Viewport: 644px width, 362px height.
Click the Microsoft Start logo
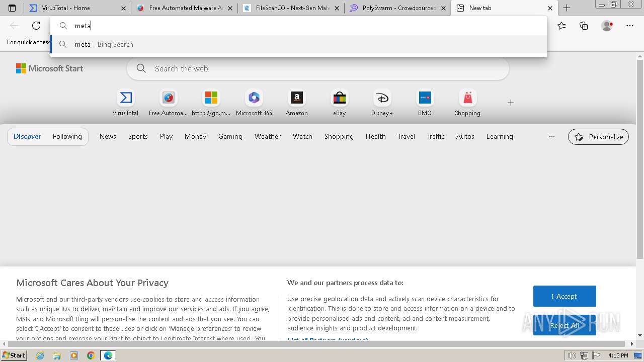(x=49, y=69)
